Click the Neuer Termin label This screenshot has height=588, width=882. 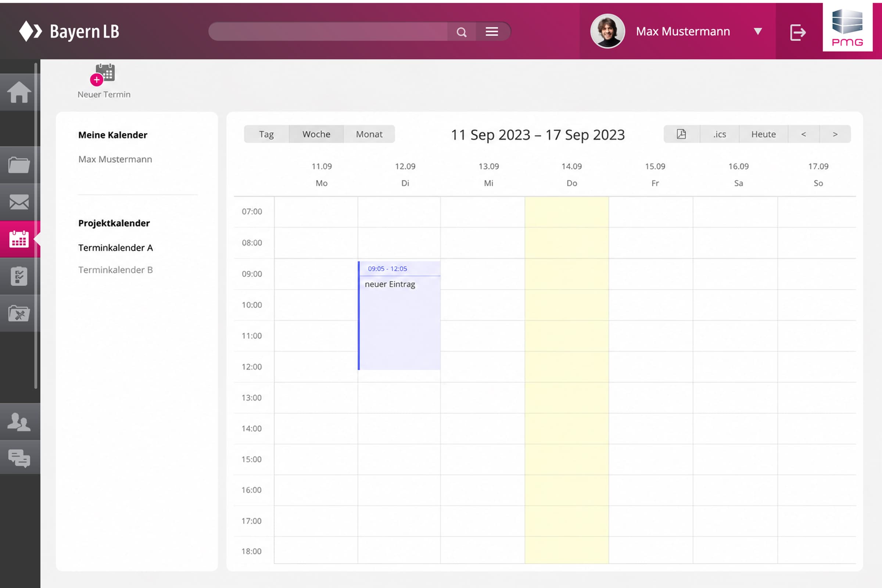[104, 94]
